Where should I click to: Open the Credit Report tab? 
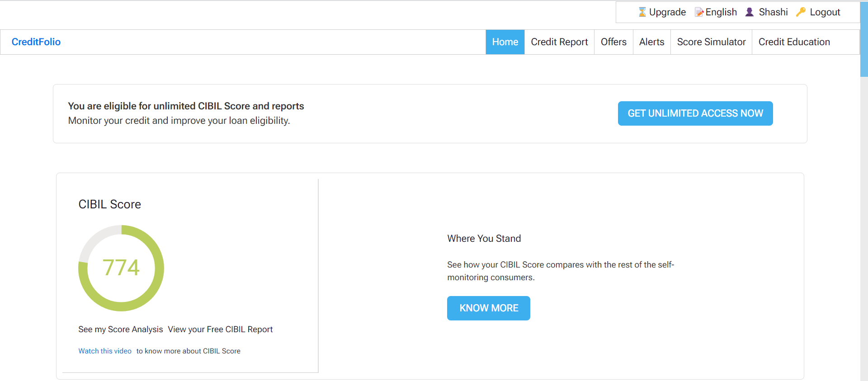(x=559, y=42)
